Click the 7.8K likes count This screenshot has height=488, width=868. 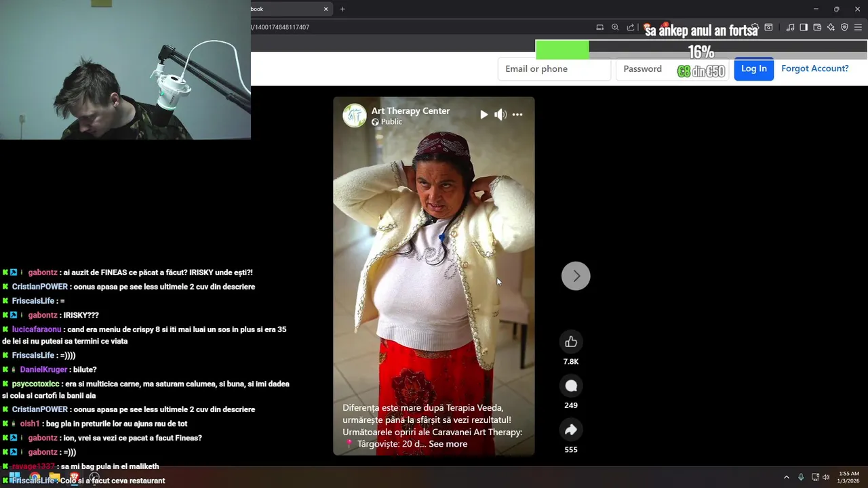point(571,362)
